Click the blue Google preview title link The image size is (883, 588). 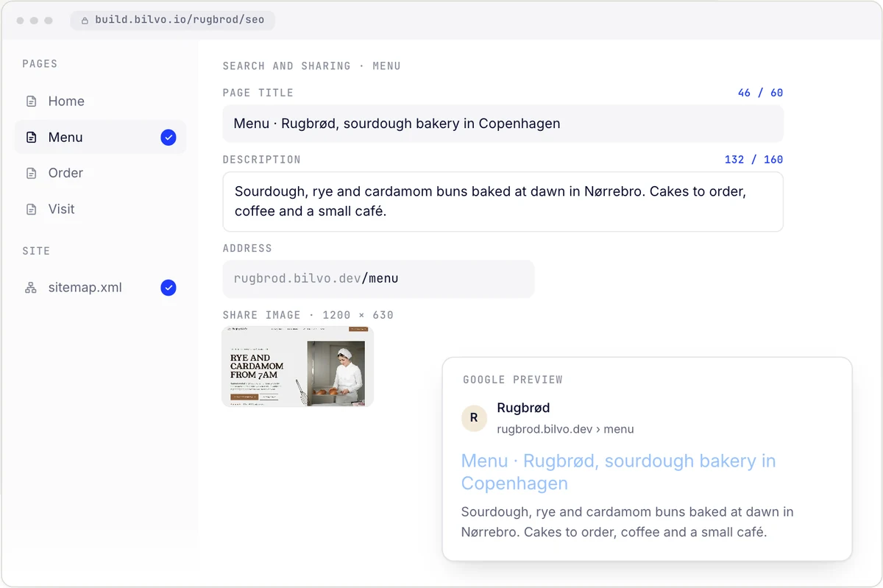point(618,472)
